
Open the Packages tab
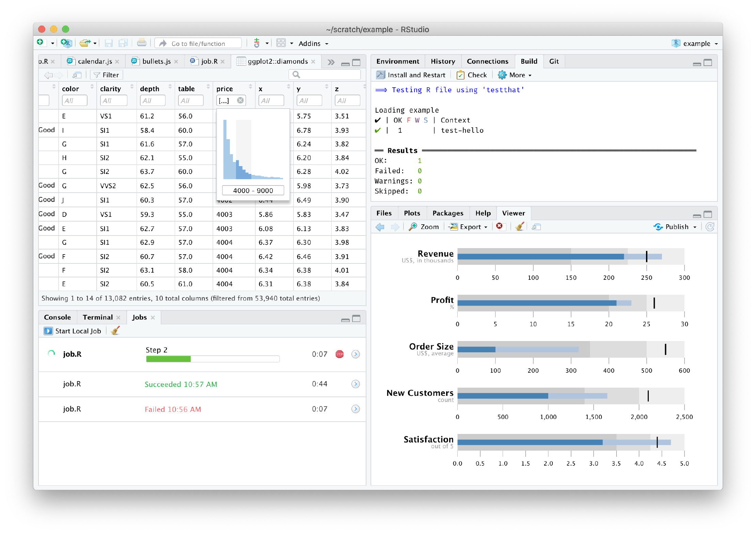(x=448, y=213)
